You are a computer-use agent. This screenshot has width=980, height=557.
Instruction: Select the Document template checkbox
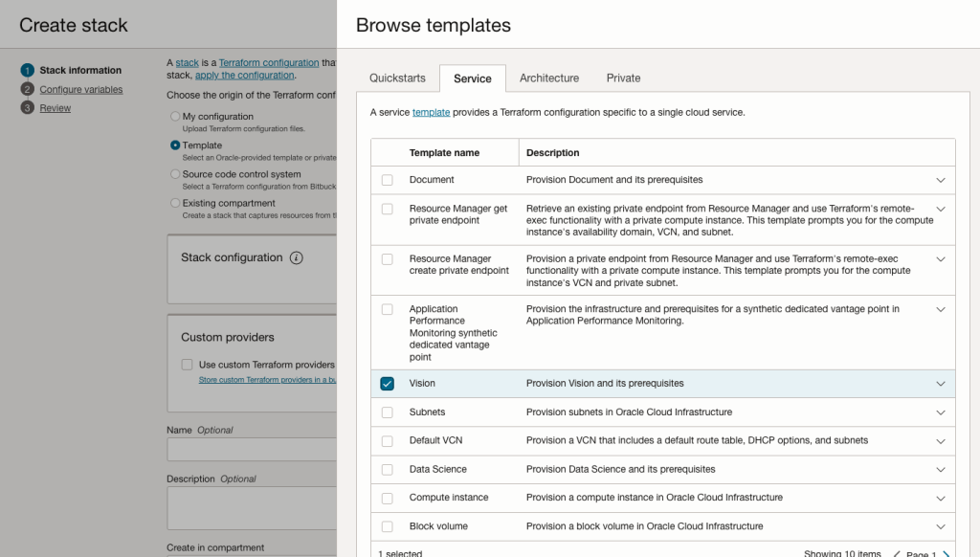387,180
